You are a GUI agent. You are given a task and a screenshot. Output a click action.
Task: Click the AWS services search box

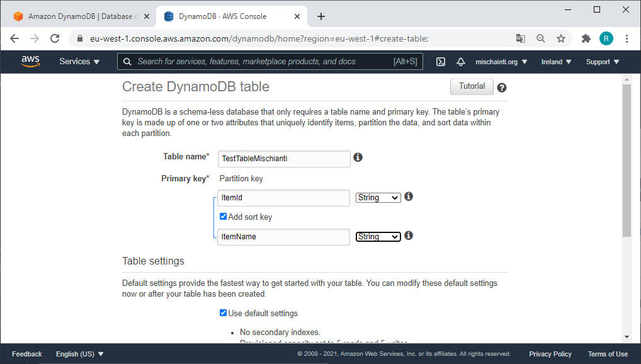tap(269, 62)
